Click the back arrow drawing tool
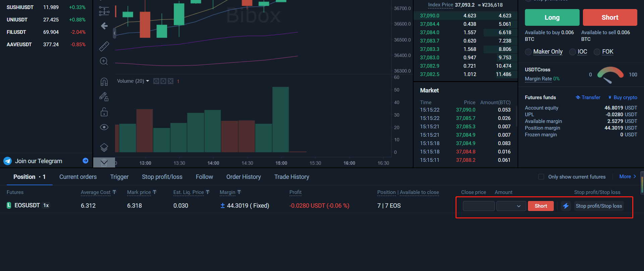 point(104,26)
